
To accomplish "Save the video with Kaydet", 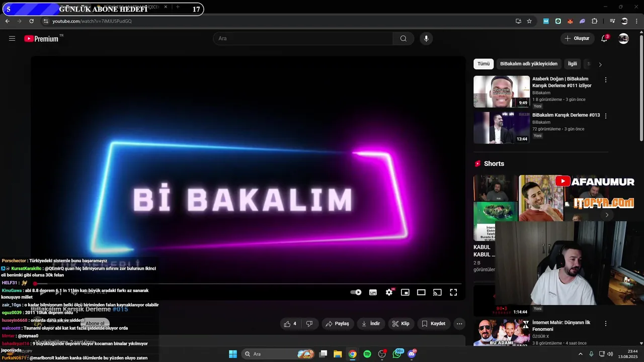I will point(433,324).
